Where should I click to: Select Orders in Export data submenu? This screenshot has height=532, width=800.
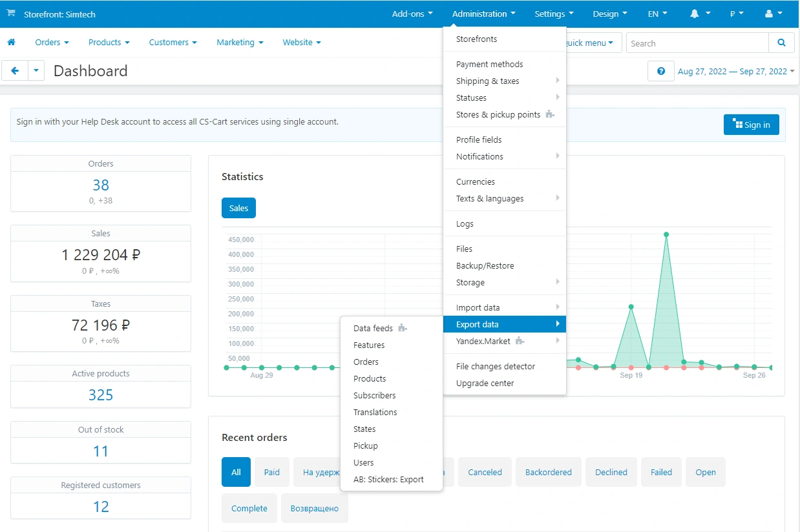point(392,362)
